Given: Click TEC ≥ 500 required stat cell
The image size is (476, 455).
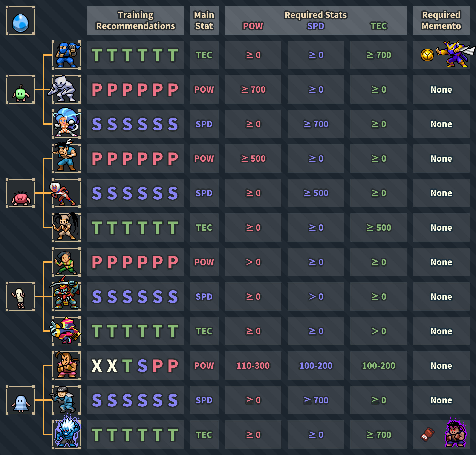Looking at the screenshot, I should pos(378,227).
